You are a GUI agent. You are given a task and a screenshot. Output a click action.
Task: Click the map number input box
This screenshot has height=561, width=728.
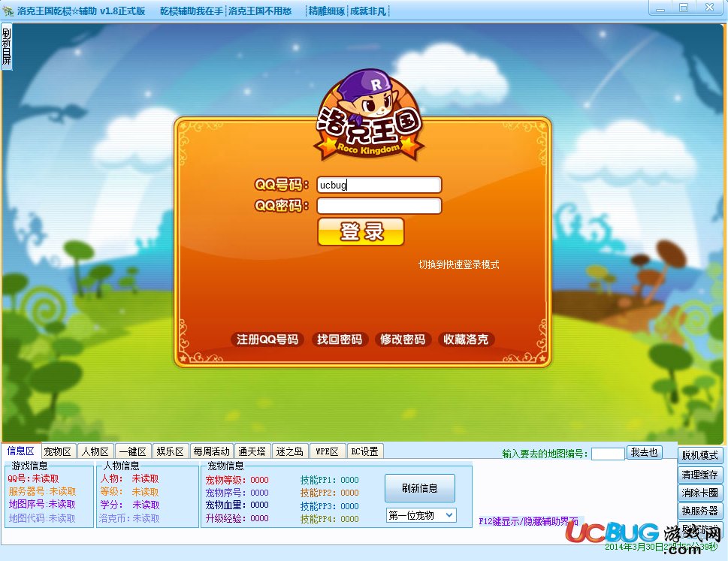tap(608, 454)
